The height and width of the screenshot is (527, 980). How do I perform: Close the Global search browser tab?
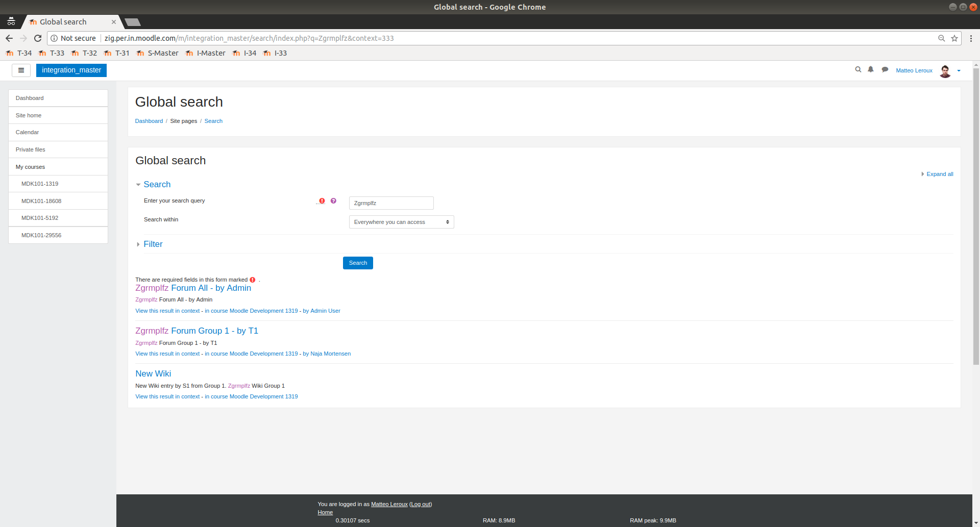[114, 22]
